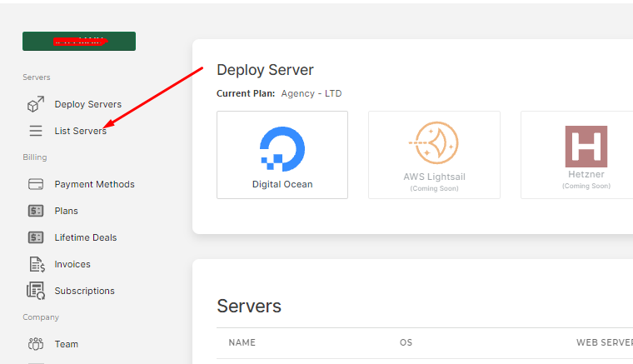Select the Hetzner provider card
The height and width of the screenshot is (364, 633).
577,155
